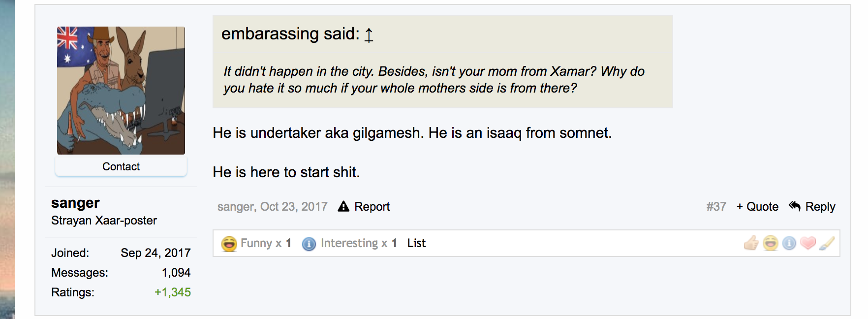Open post permalink #37
The height and width of the screenshot is (319, 868).
pos(716,207)
